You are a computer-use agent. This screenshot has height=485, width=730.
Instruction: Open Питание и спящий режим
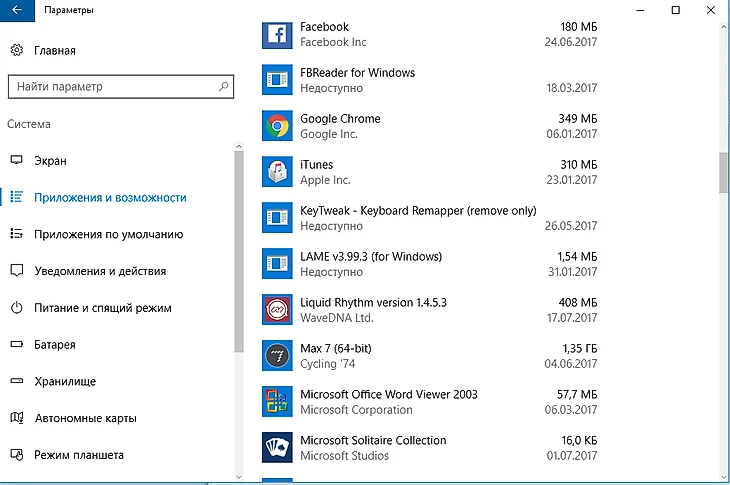pyautogui.click(x=103, y=308)
